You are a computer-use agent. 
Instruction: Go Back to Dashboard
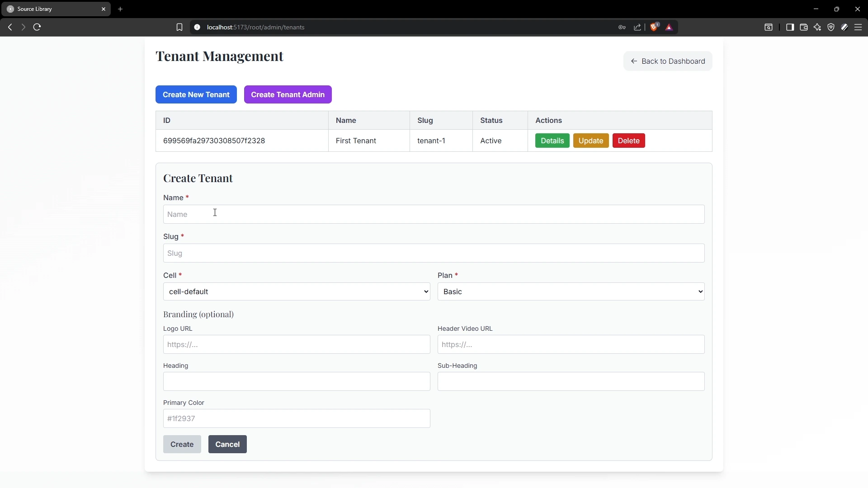(667, 61)
